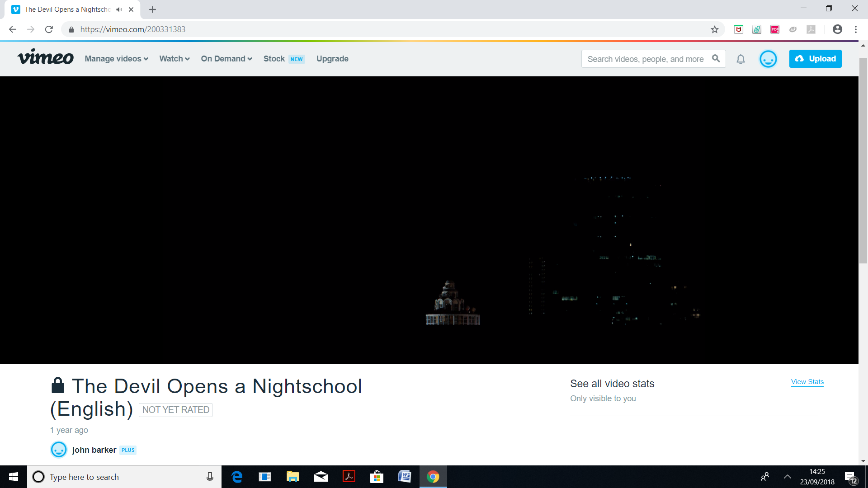
Task: Click the NOT YET RATED badge
Action: (x=175, y=410)
